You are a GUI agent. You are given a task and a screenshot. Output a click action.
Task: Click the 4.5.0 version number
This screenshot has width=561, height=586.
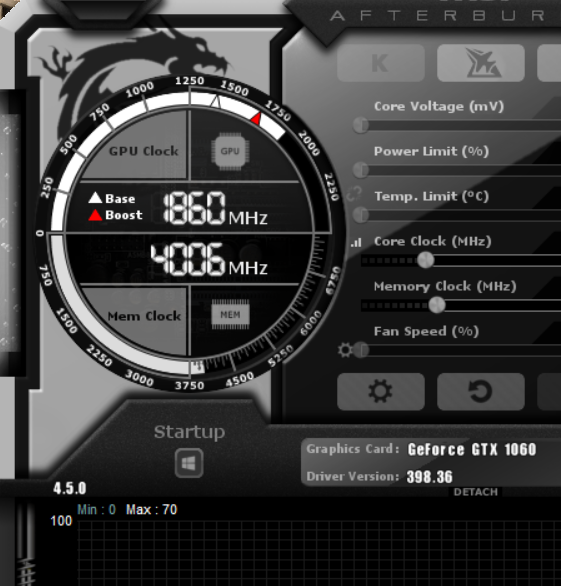(70, 488)
